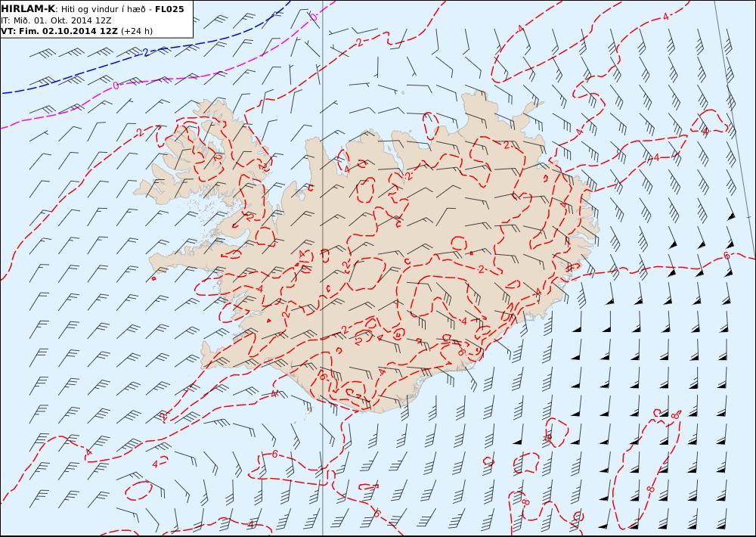Click the "VT: Fim. 02.10.2014 12Z" valid time

click(x=59, y=31)
